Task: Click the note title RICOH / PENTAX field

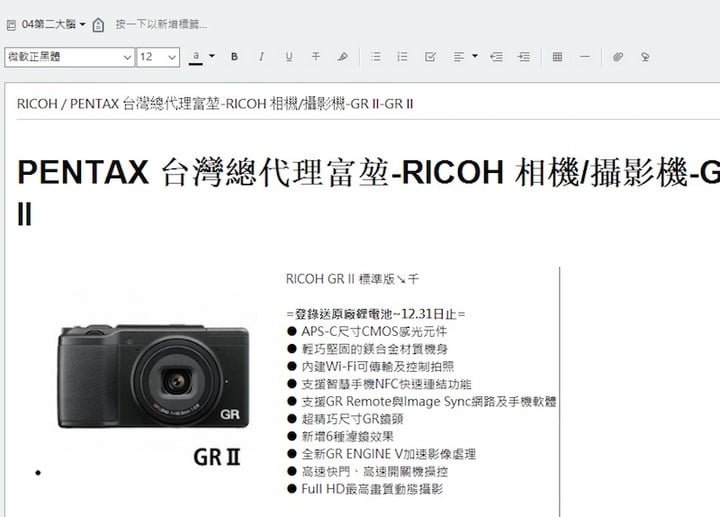Action: pyautogui.click(x=215, y=103)
